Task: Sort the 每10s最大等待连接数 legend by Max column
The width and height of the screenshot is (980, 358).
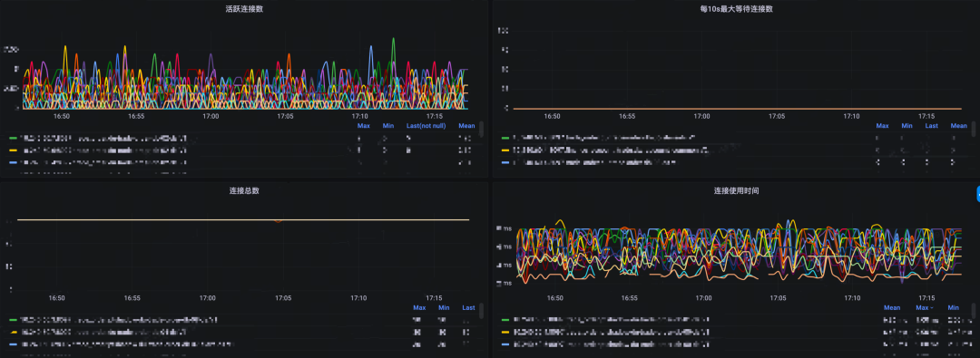Action: click(882, 126)
